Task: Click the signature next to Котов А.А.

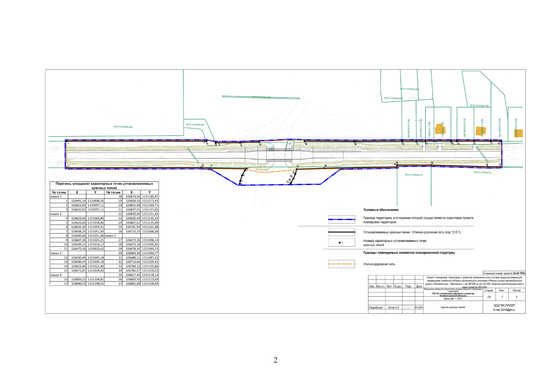Action: tap(408, 307)
